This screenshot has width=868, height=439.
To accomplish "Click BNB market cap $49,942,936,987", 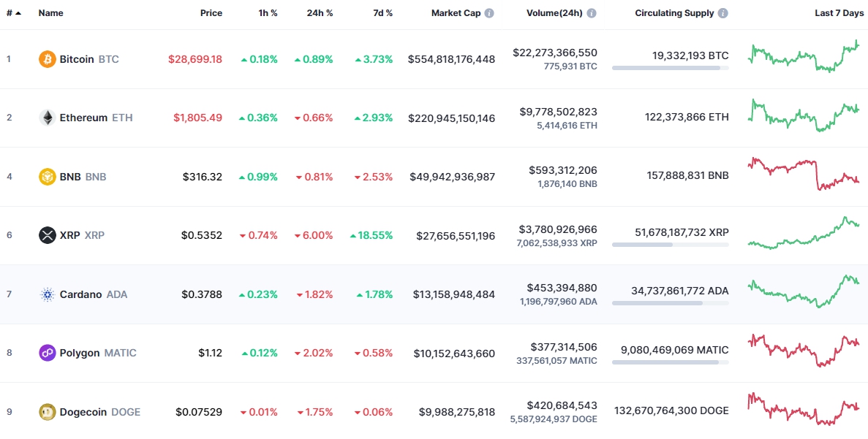I will 453,177.
